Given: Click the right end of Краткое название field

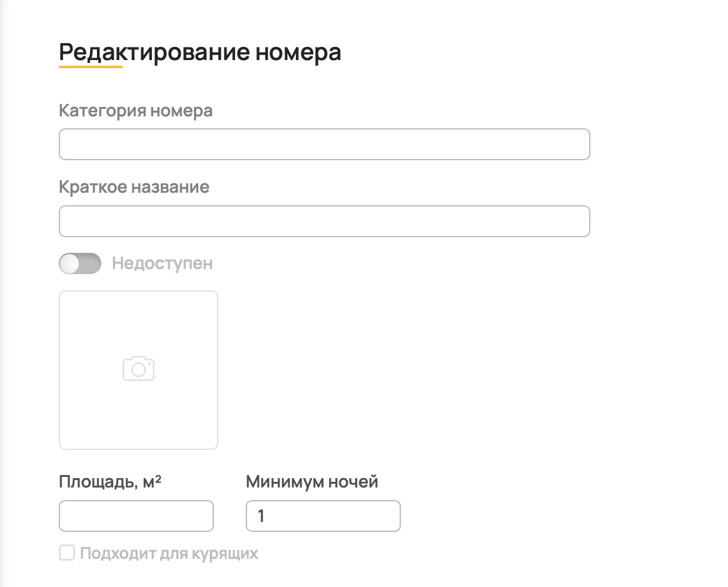Looking at the screenshot, I should click(x=575, y=222).
